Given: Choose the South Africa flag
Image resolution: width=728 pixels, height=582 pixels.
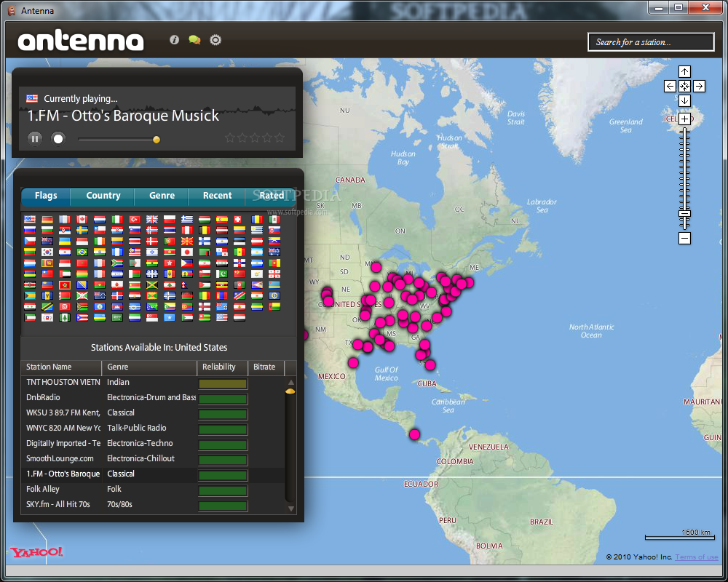Looking at the screenshot, I should 117,263.
